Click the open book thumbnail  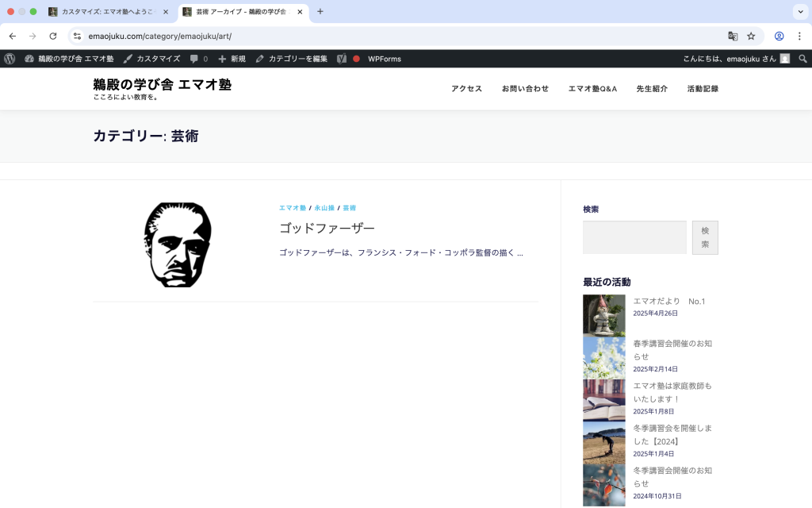tap(603, 400)
